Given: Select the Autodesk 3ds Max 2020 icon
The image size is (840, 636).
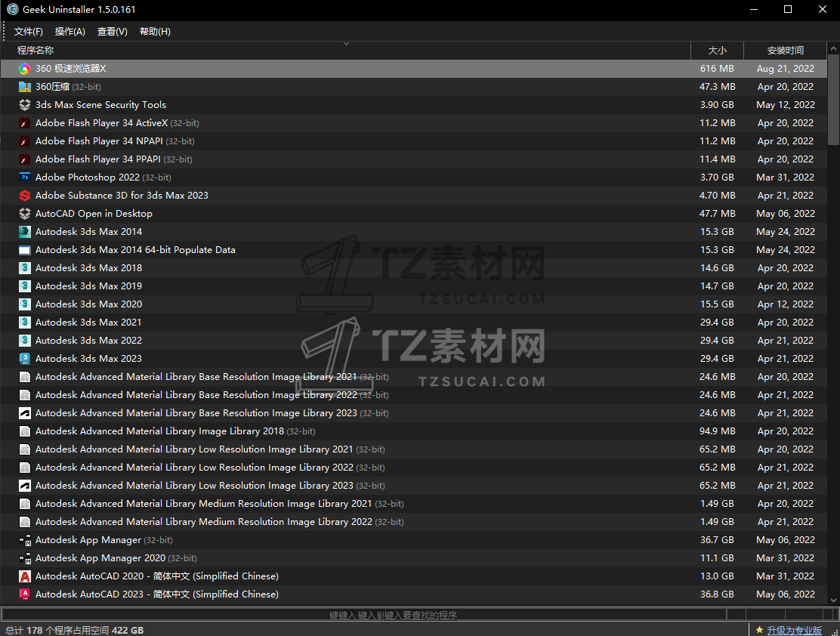Looking at the screenshot, I should 25,304.
